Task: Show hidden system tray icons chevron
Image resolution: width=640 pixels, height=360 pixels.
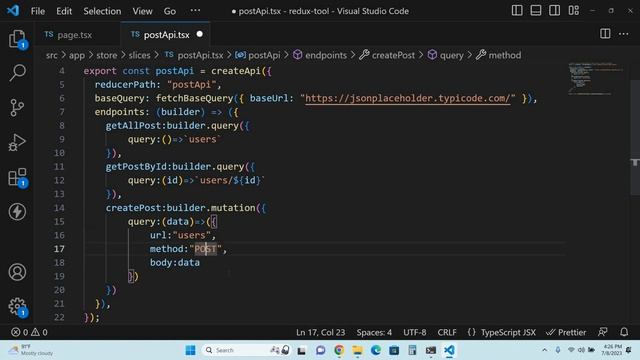Action: point(544,350)
